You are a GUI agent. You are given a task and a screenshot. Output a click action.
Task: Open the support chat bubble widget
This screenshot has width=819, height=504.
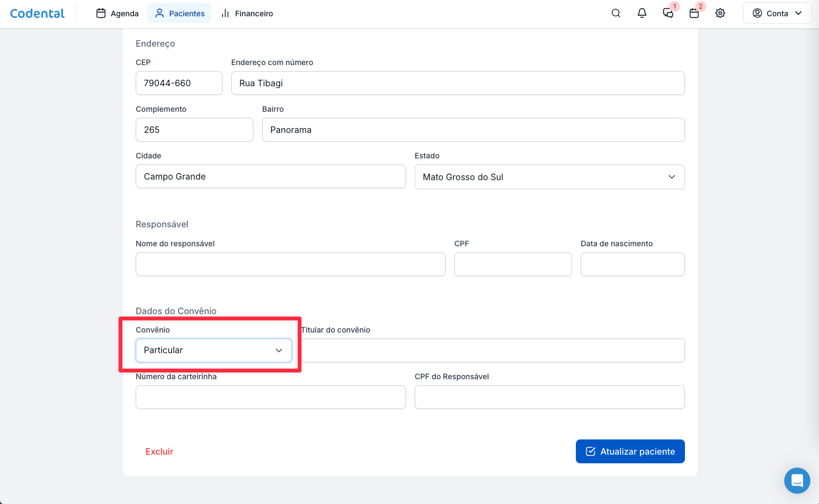click(x=797, y=481)
